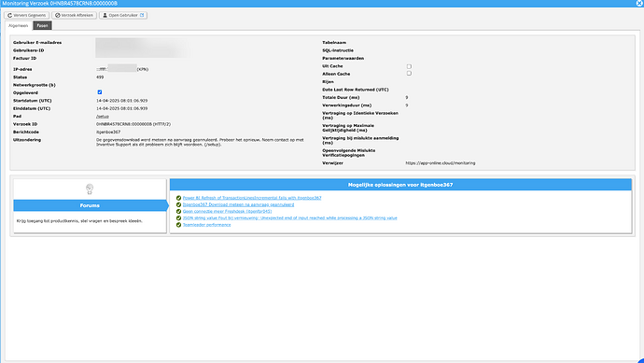This screenshot has width=644, height=363.
Task: Click the external link icon beside Open Gebruiker
Action: (142, 15)
